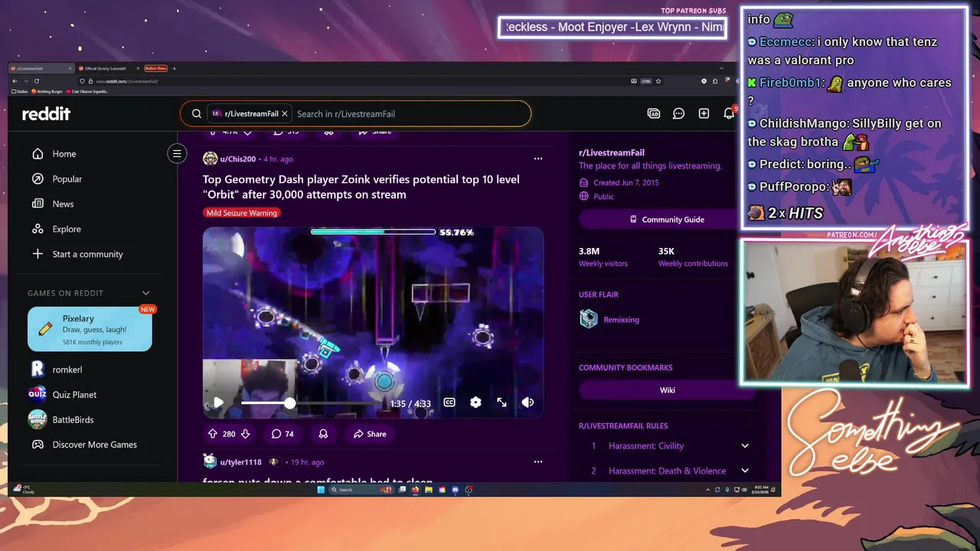The image size is (980, 551).
Task: Expand rule 1 Harassment: Civility
Action: tap(745, 445)
